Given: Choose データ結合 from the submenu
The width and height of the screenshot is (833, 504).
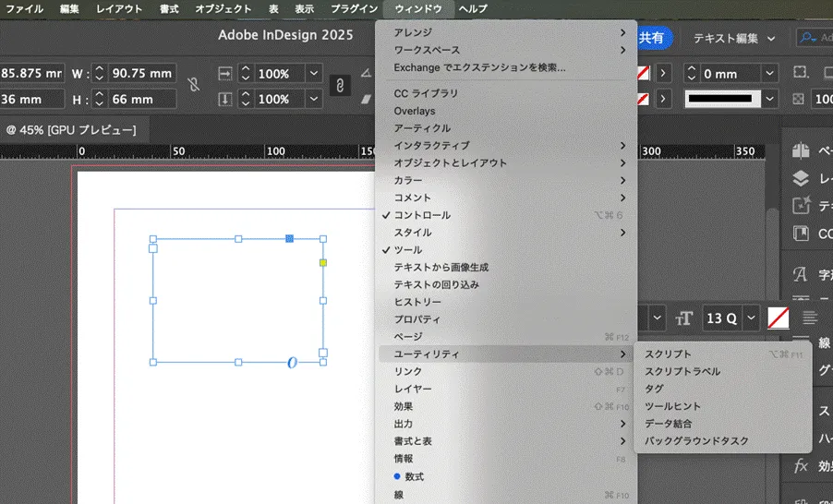Looking at the screenshot, I should click(x=723, y=424).
